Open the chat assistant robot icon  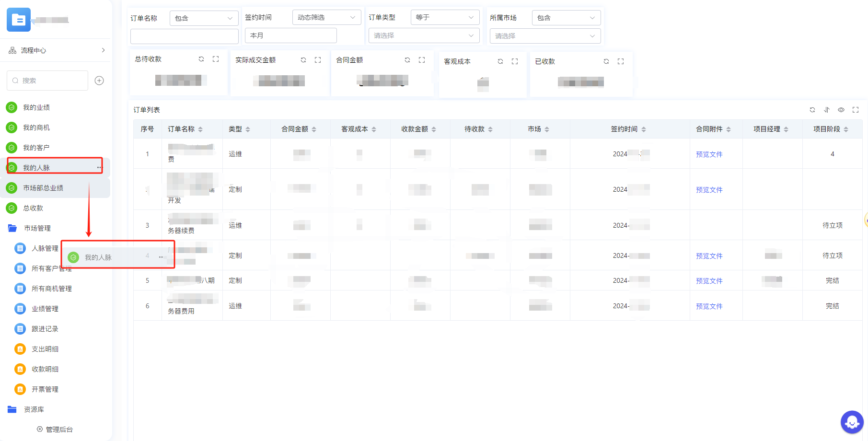click(852, 422)
